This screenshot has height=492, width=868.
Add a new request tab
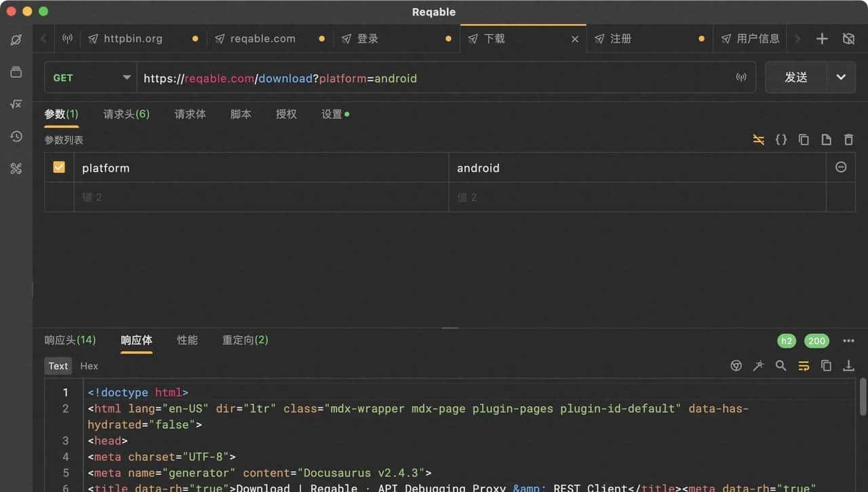tap(822, 39)
